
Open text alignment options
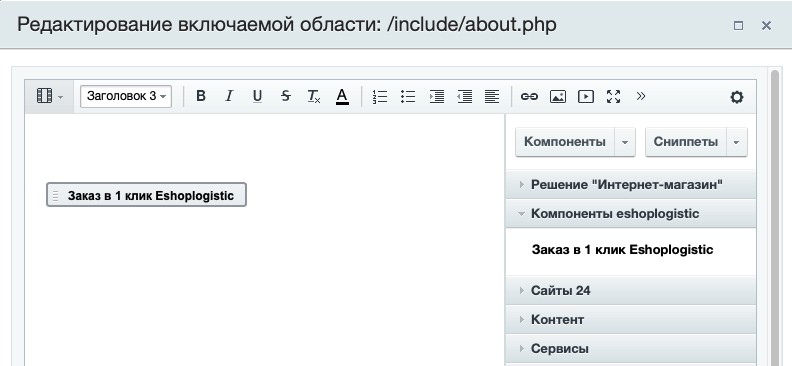coord(492,96)
